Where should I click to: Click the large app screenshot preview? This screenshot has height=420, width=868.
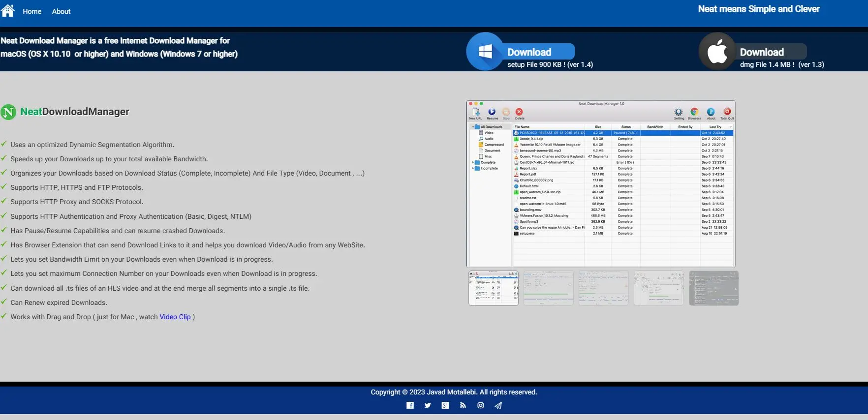600,184
